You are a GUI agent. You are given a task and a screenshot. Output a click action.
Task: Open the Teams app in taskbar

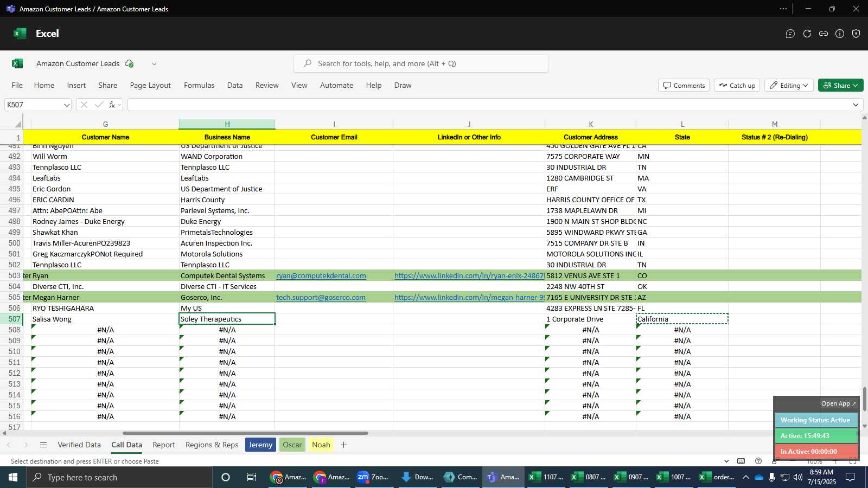pyautogui.click(x=503, y=477)
